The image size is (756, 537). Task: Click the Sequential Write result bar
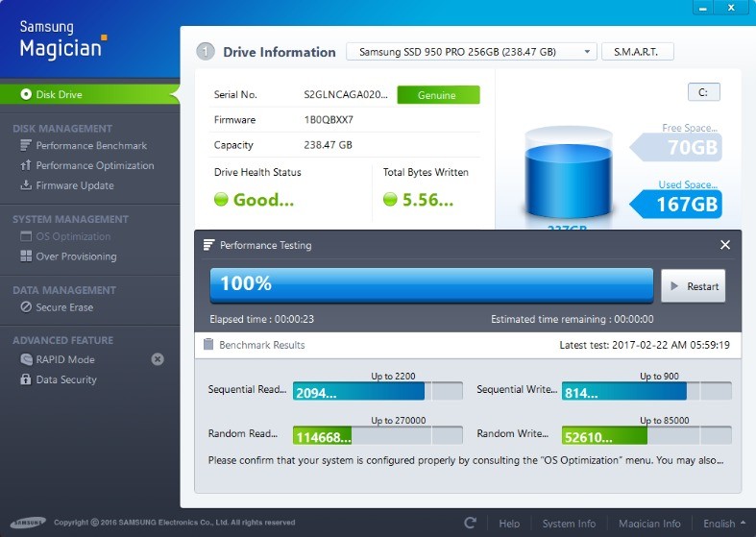pos(646,391)
